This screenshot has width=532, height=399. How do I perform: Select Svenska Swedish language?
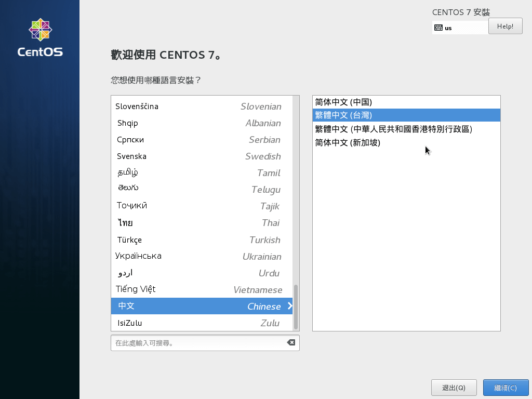coord(171,156)
